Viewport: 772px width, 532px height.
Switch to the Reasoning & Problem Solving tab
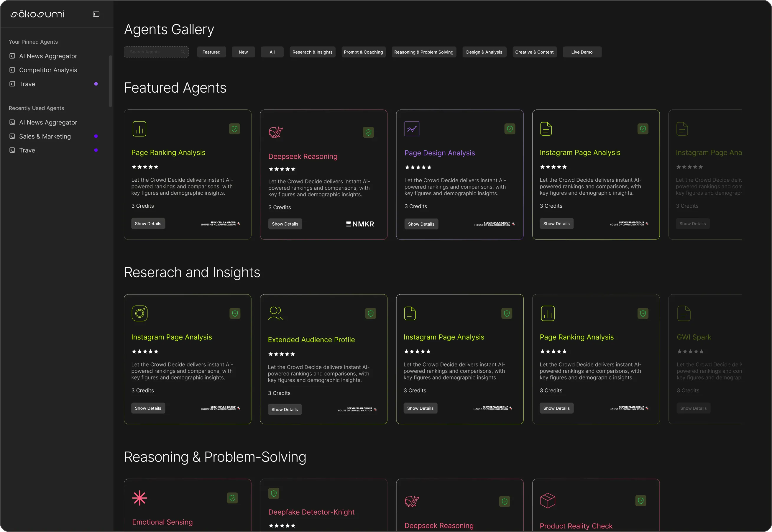(x=423, y=52)
